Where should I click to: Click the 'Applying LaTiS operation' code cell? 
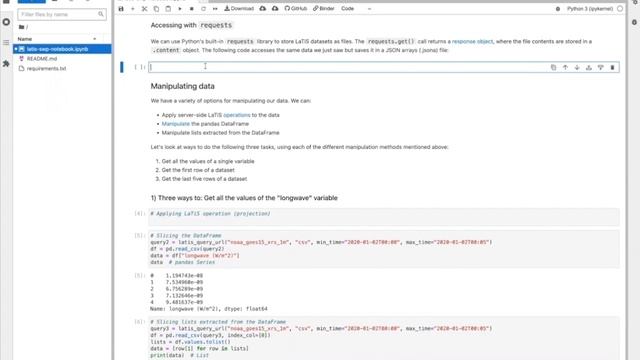click(384, 217)
